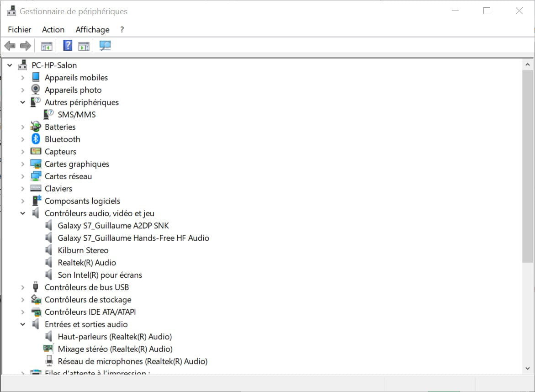The width and height of the screenshot is (535, 392).
Task: Expand the Batteries category
Action: 22,127
